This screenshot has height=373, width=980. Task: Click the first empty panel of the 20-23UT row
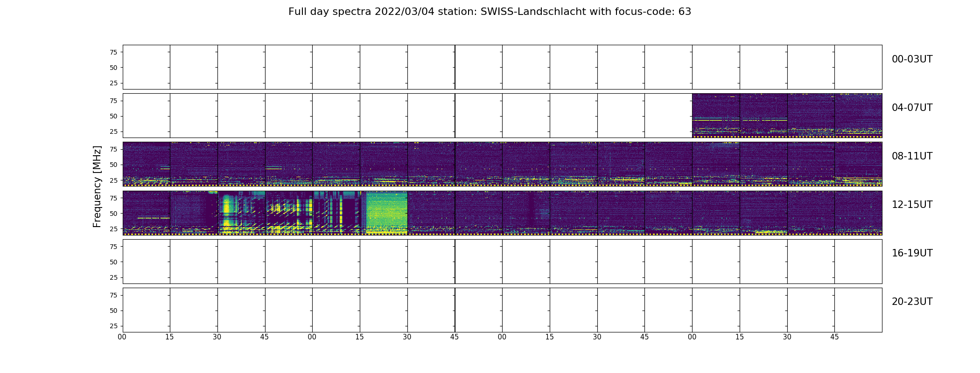[147, 310]
